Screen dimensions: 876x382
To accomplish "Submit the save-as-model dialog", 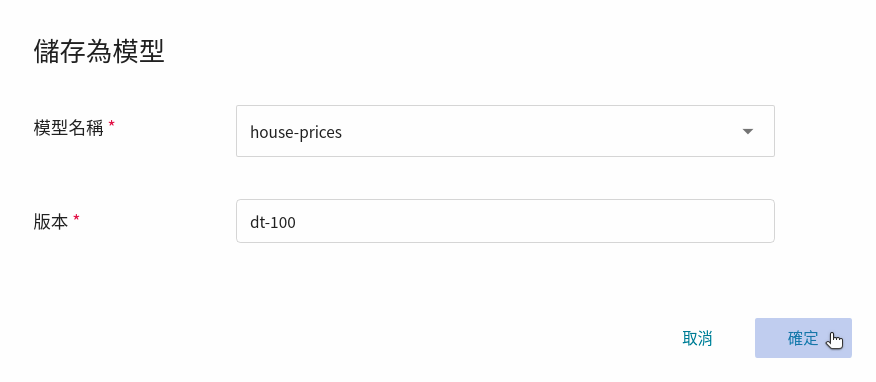I will [803, 338].
